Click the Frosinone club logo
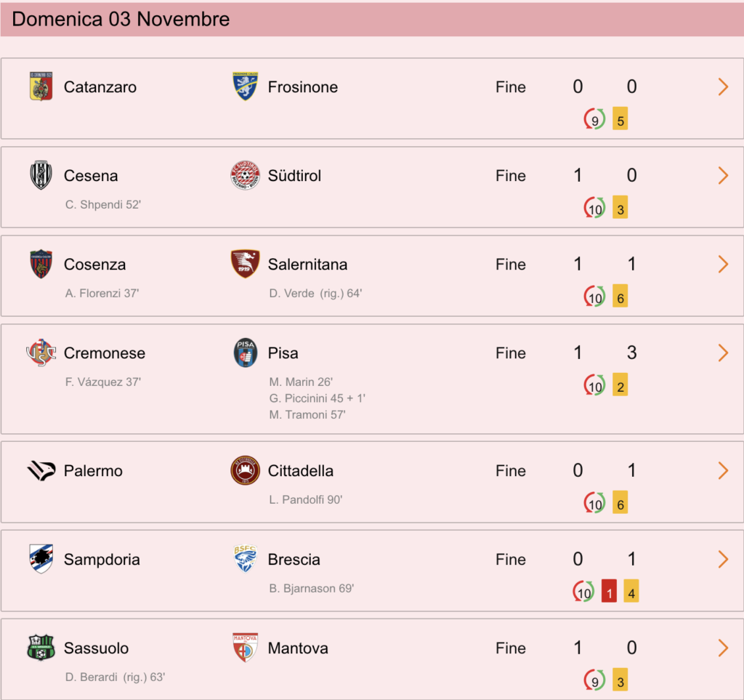744x700 pixels. 245,87
